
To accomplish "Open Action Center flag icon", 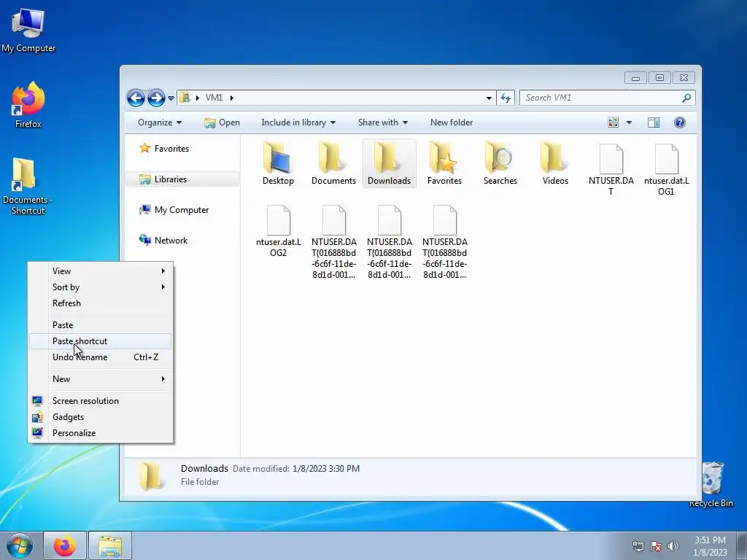I will point(656,546).
